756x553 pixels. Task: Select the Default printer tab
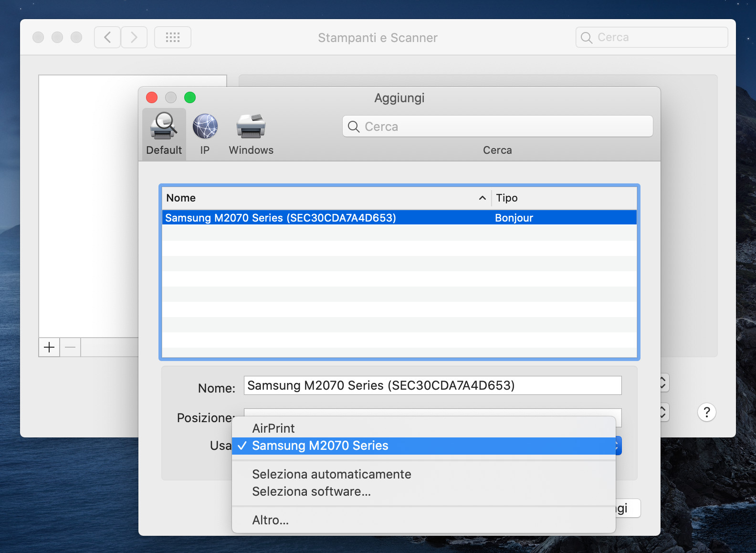(x=164, y=134)
